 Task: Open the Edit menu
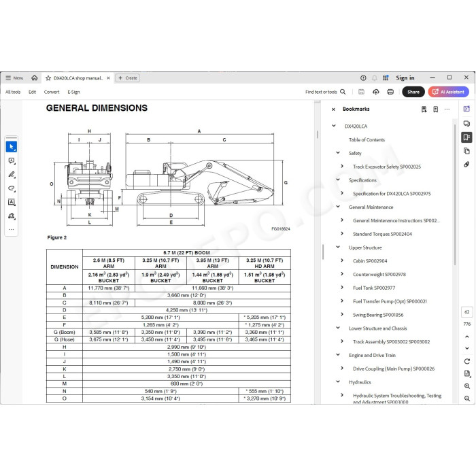coord(32,92)
